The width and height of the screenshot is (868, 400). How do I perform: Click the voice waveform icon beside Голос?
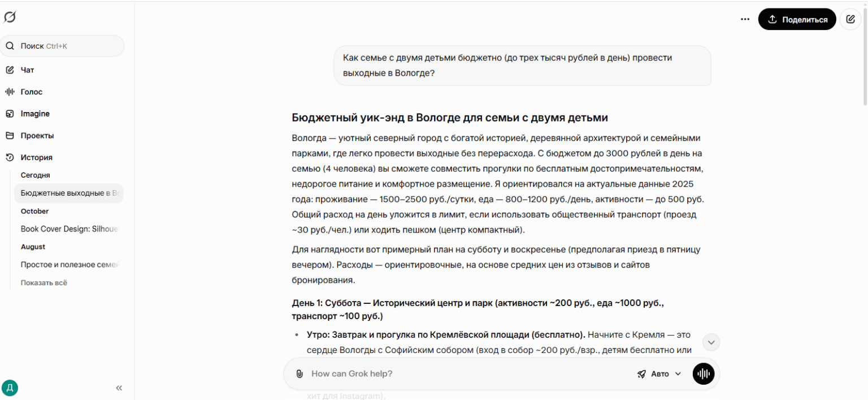[x=10, y=92]
